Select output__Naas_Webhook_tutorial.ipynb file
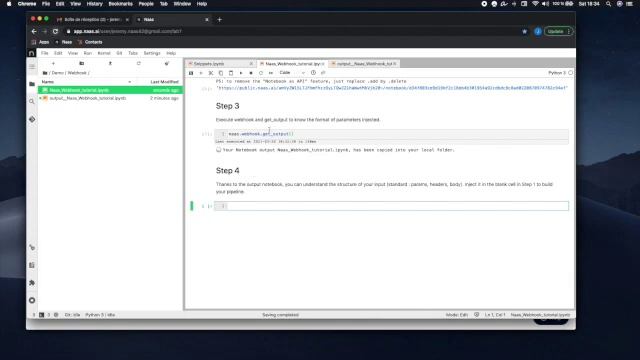This screenshot has width=640, height=360. click(x=110, y=98)
